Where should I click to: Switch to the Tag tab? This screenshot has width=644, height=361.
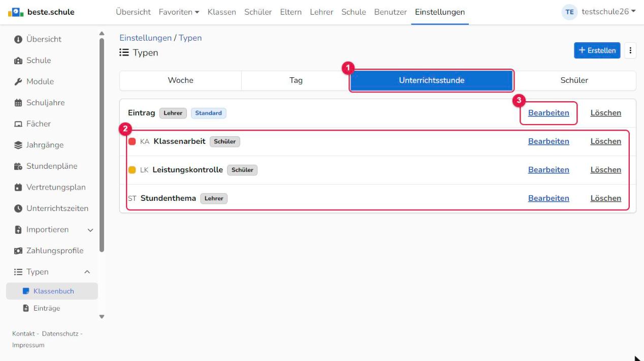pyautogui.click(x=296, y=80)
